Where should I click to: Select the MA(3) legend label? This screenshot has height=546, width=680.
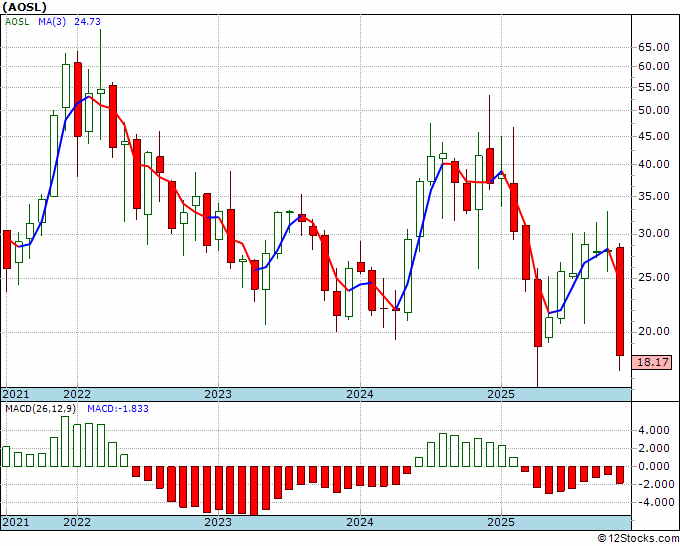click(52, 21)
